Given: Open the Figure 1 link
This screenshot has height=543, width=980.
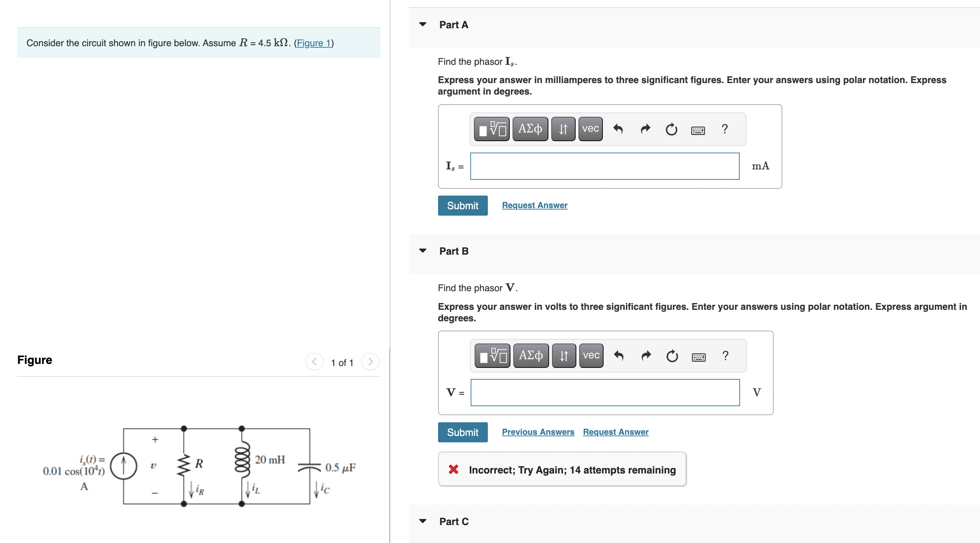Looking at the screenshot, I should tap(313, 43).
